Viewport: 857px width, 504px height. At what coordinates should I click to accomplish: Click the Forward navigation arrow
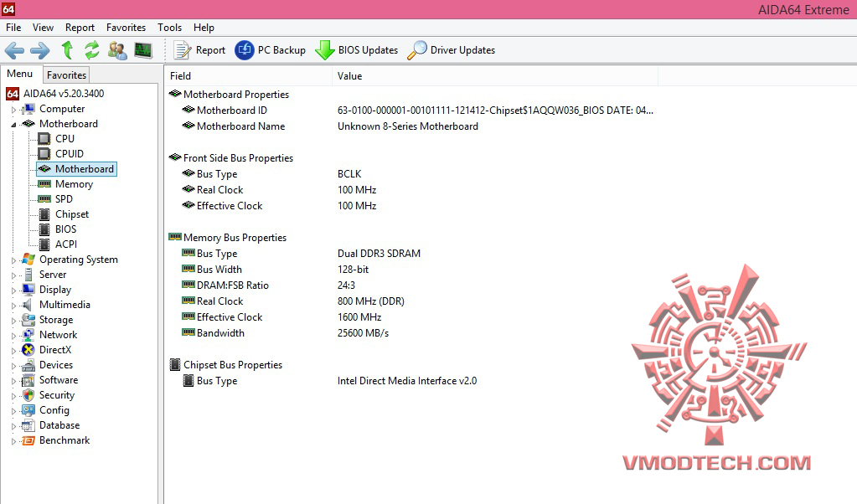click(x=40, y=51)
